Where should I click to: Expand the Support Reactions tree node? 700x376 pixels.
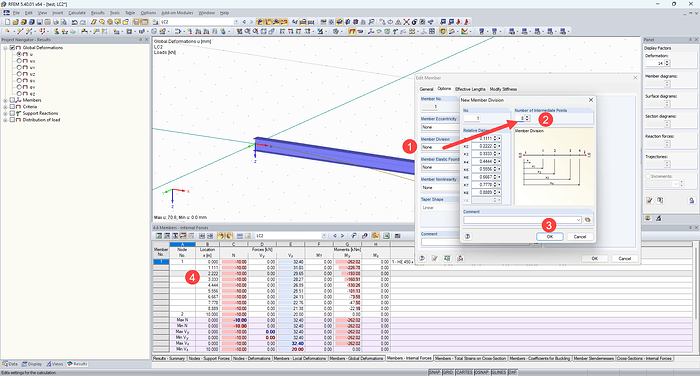point(5,113)
